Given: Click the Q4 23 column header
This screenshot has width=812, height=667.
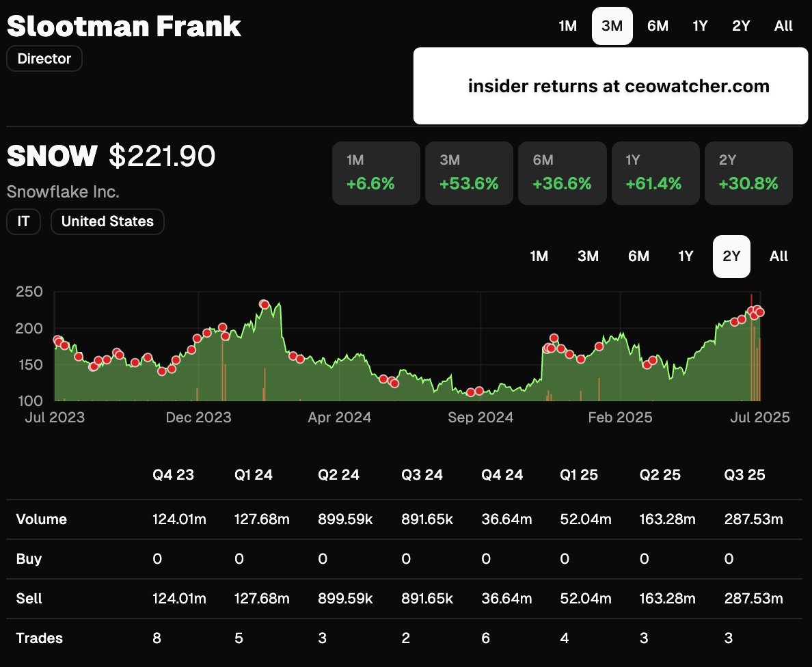Looking at the screenshot, I should [x=174, y=475].
